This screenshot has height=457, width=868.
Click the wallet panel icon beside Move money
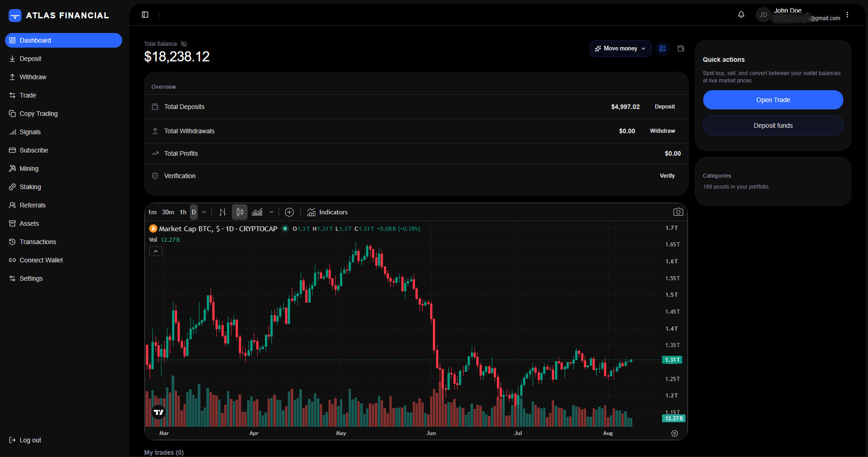pos(681,49)
